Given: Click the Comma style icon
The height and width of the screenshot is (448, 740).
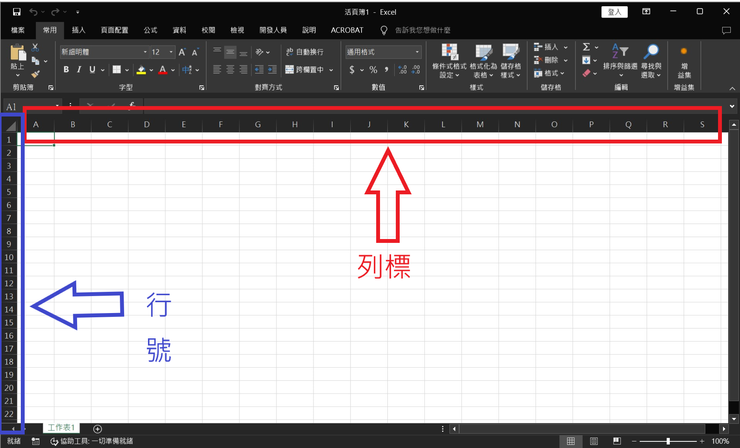Looking at the screenshot, I should [x=386, y=70].
